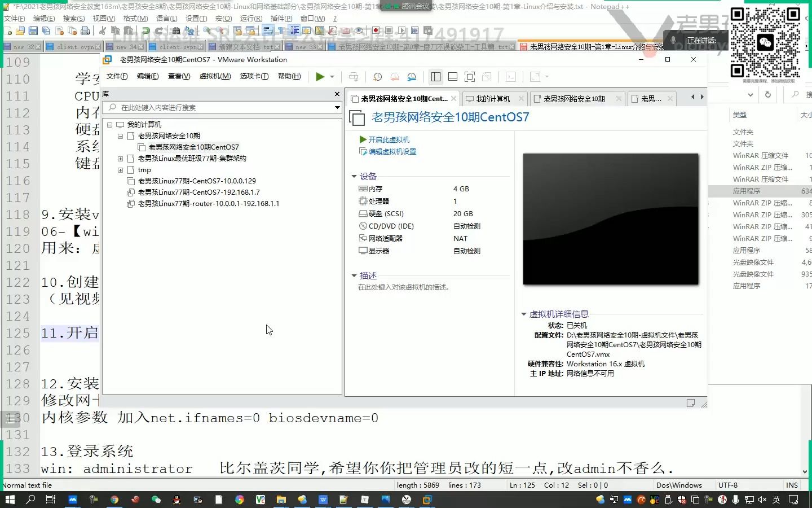812x508 pixels.
Task: Open the snapshot manager icon in VMware toolbar
Action: [412, 77]
